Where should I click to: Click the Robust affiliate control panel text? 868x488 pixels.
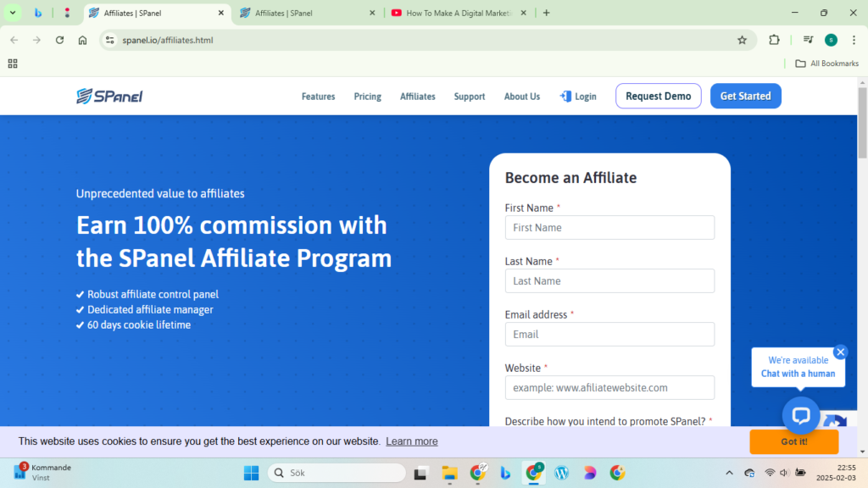(x=153, y=294)
